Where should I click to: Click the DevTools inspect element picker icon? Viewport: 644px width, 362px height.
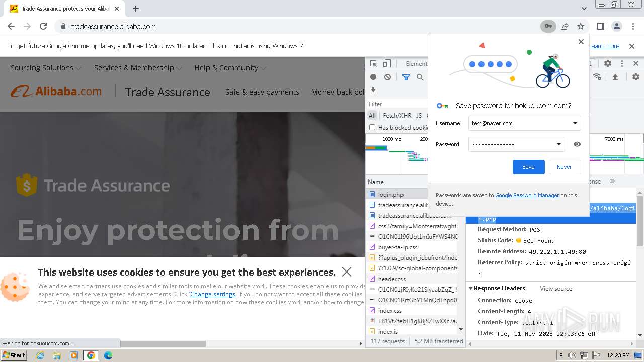[373, 64]
